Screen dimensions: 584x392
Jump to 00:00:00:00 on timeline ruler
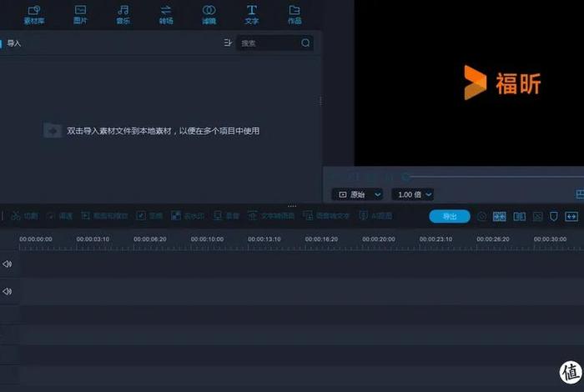(x=36, y=239)
